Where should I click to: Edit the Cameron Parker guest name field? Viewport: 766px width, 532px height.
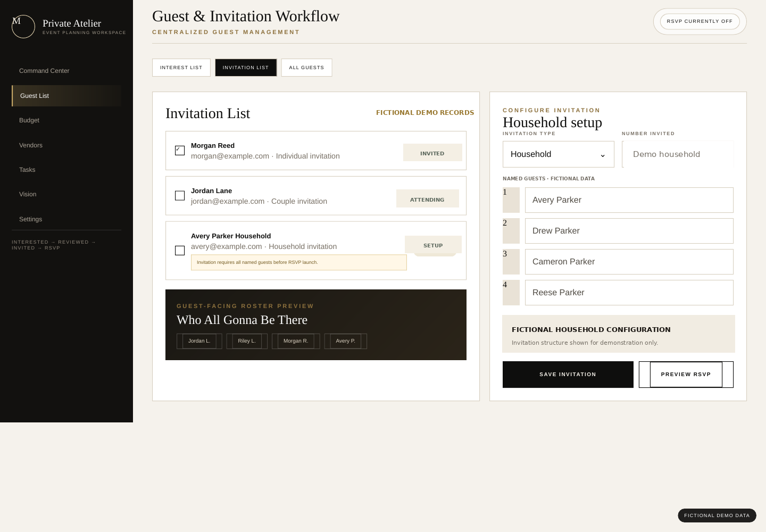click(x=629, y=262)
